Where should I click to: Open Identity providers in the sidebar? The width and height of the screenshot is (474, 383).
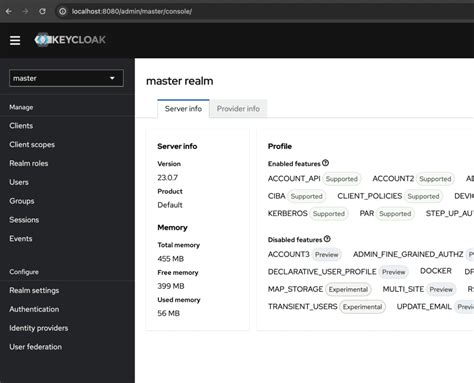(x=39, y=328)
